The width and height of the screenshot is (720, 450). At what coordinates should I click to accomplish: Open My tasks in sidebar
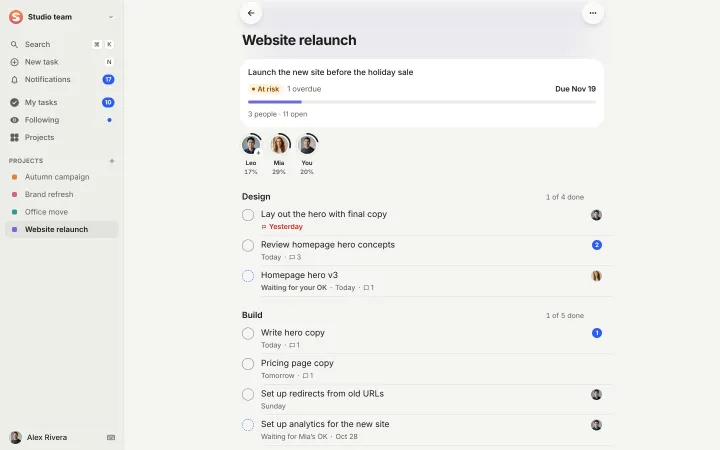point(62,102)
